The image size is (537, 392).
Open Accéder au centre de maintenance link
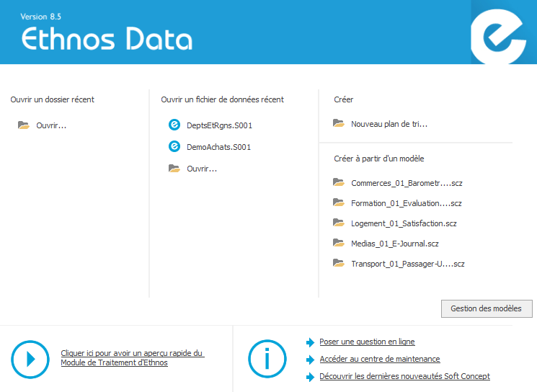click(380, 359)
